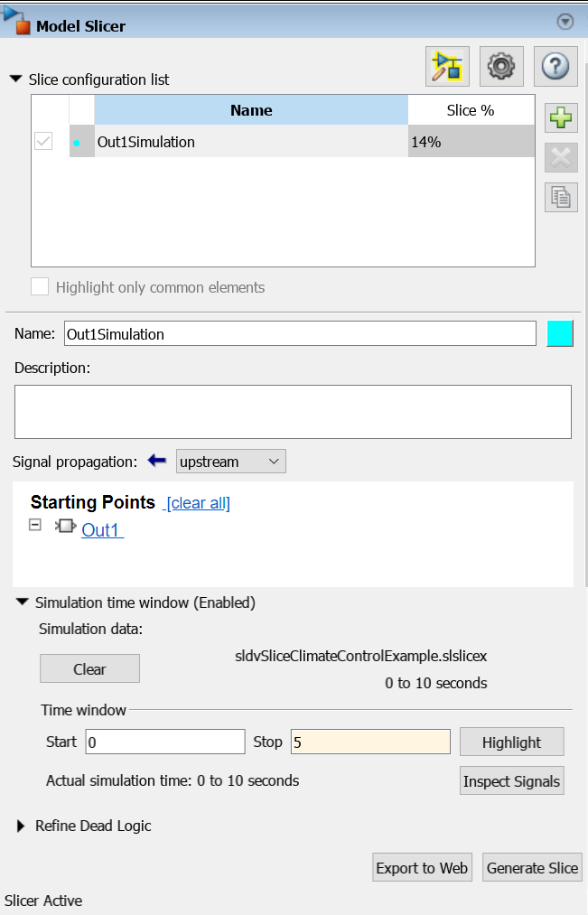The width and height of the screenshot is (588, 915).
Task: Open the cyan slice color swatch
Action: 560,333
